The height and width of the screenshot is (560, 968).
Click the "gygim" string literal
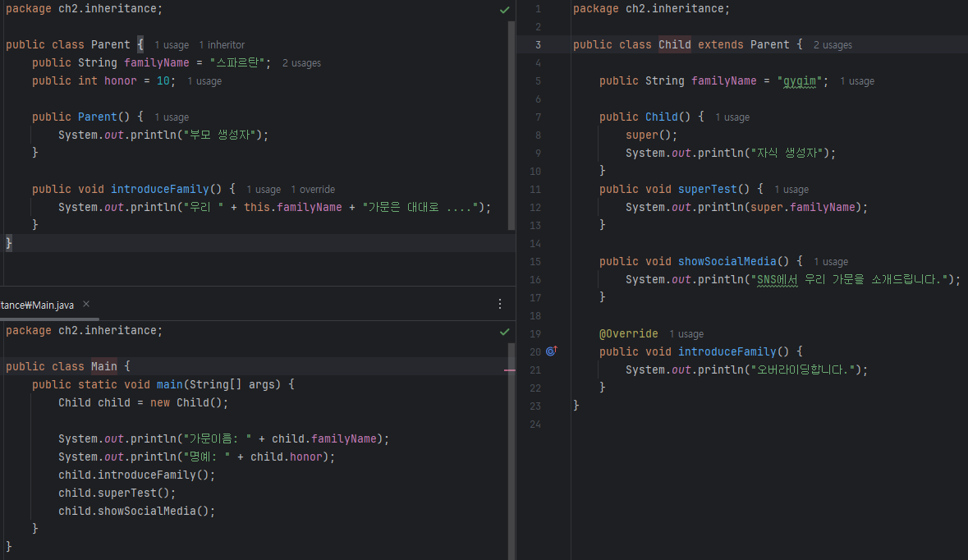click(800, 81)
